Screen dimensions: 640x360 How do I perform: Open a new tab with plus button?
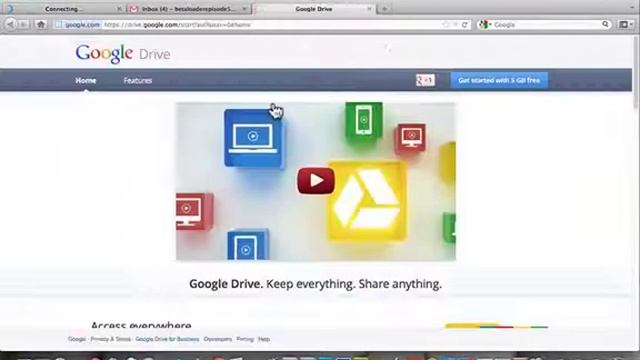pyautogui.click(x=384, y=9)
